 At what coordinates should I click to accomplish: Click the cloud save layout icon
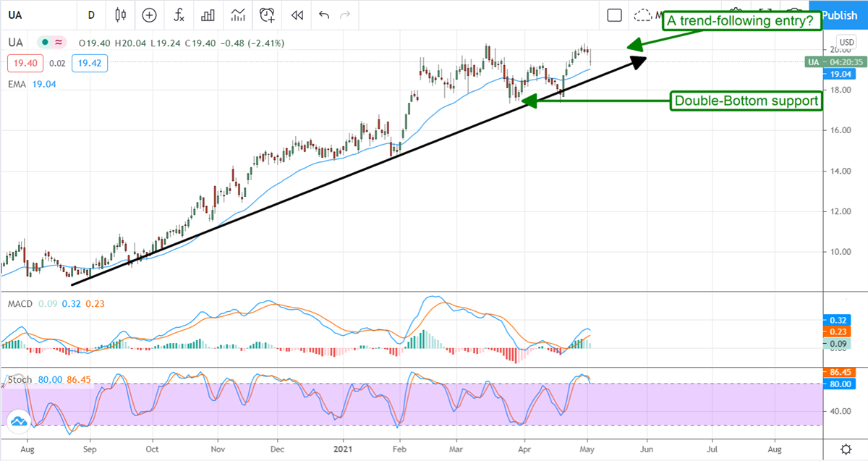pyautogui.click(x=642, y=15)
